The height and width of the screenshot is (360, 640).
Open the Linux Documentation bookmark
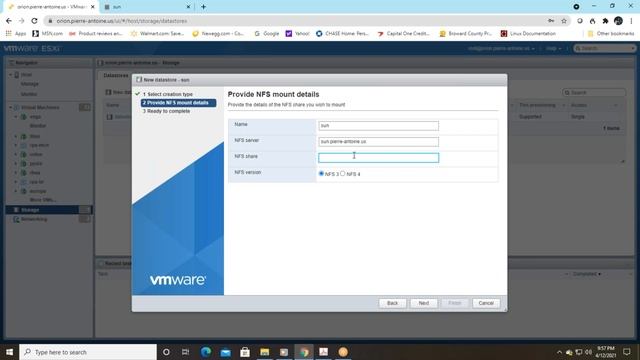[x=528, y=33]
